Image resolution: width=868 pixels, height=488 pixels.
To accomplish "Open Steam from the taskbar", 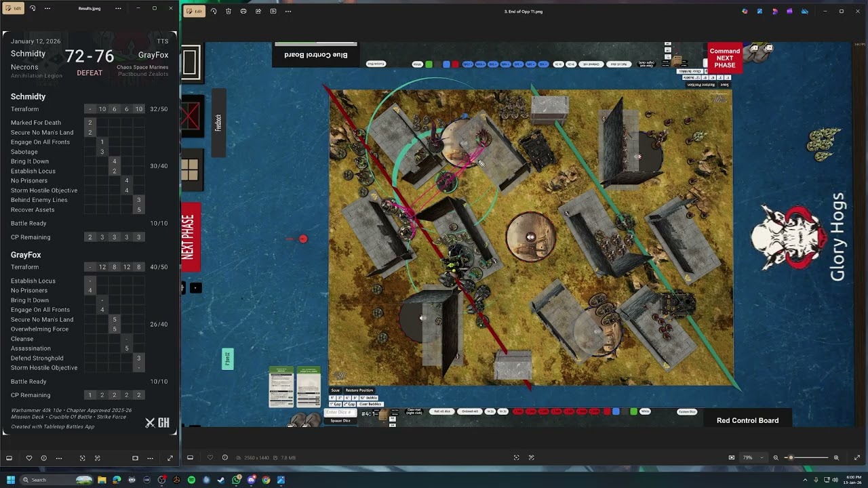I will tap(221, 480).
